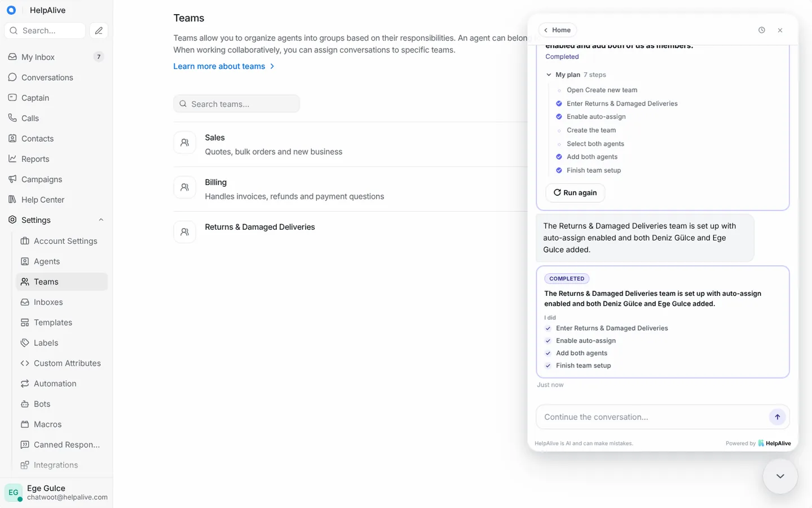This screenshot has width=812, height=508.
Task: Click the compose new conversation pencil icon
Action: [99, 30]
